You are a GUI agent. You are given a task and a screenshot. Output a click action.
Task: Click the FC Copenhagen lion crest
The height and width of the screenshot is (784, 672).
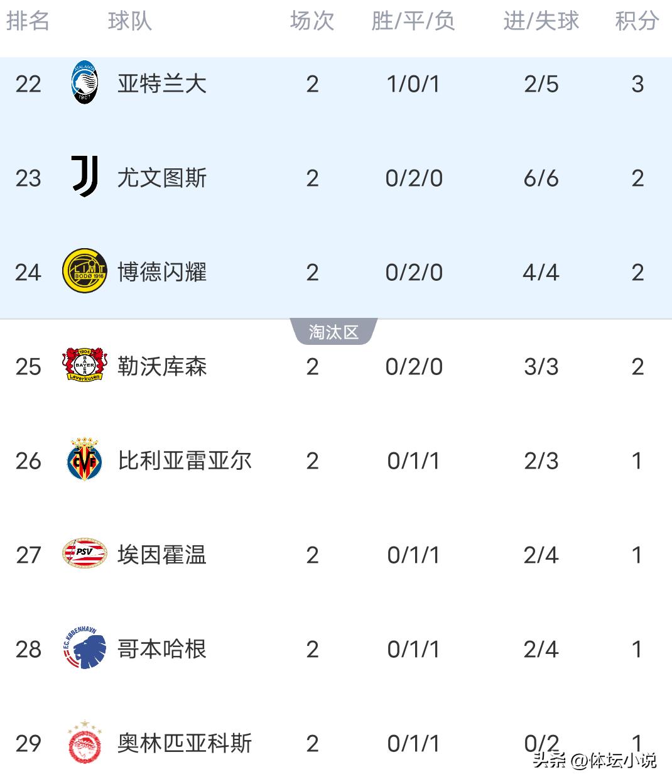point(84,648)
